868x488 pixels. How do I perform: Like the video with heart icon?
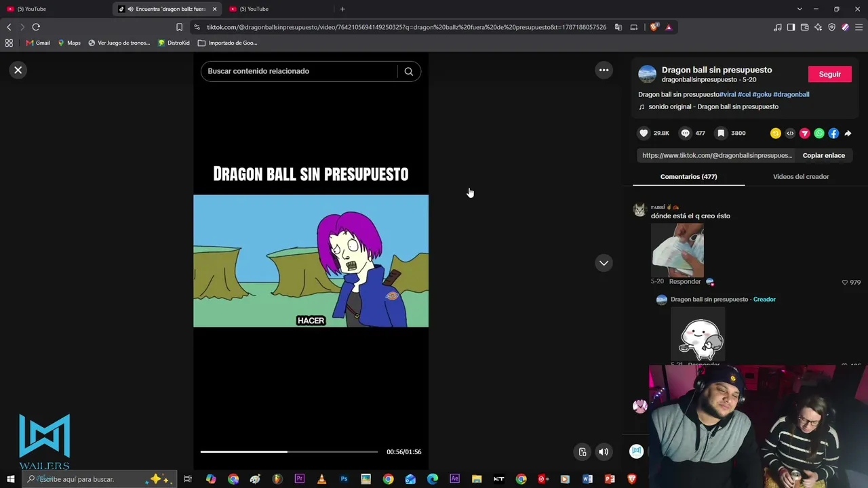(644, 133)
